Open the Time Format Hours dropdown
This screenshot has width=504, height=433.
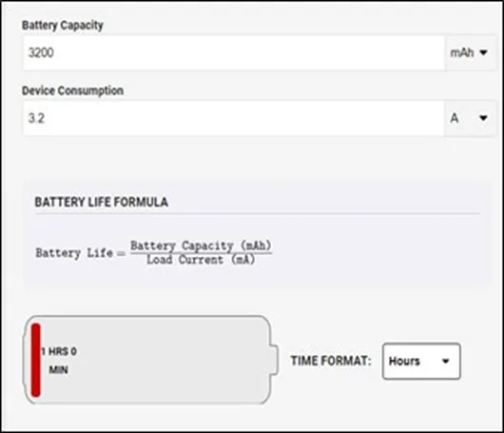[x=421, y=361]
